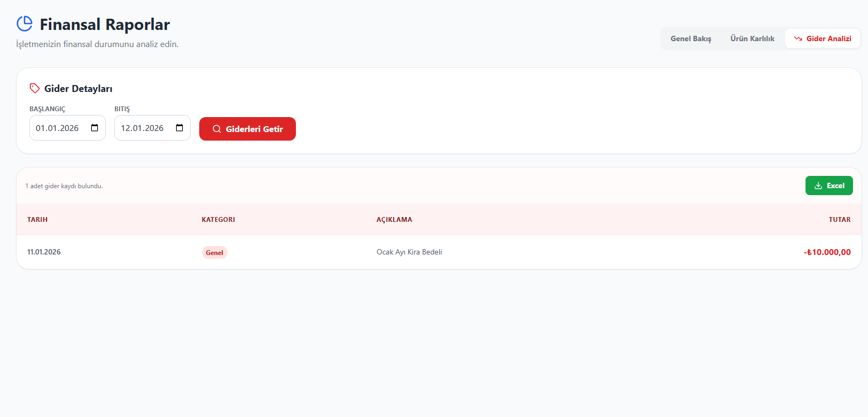Open the calendar picker in the Bitiş field
The image size is (868, 417).
pos(179,128)
